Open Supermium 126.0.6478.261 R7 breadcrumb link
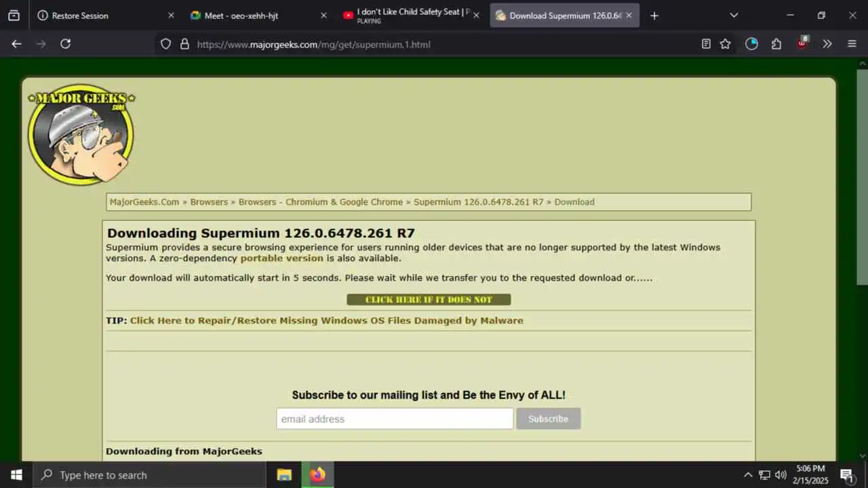868x488 pixels. 479,202
